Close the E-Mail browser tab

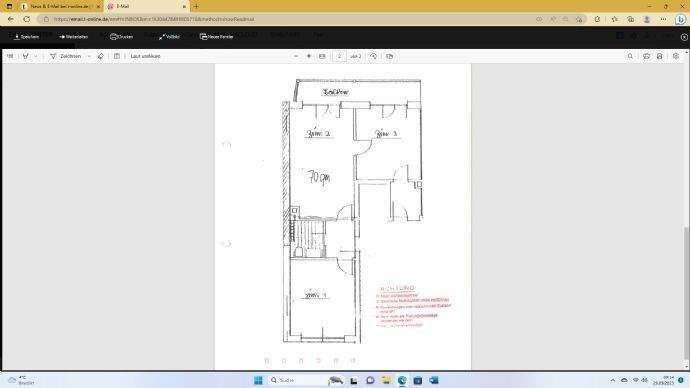pos(184,7)
